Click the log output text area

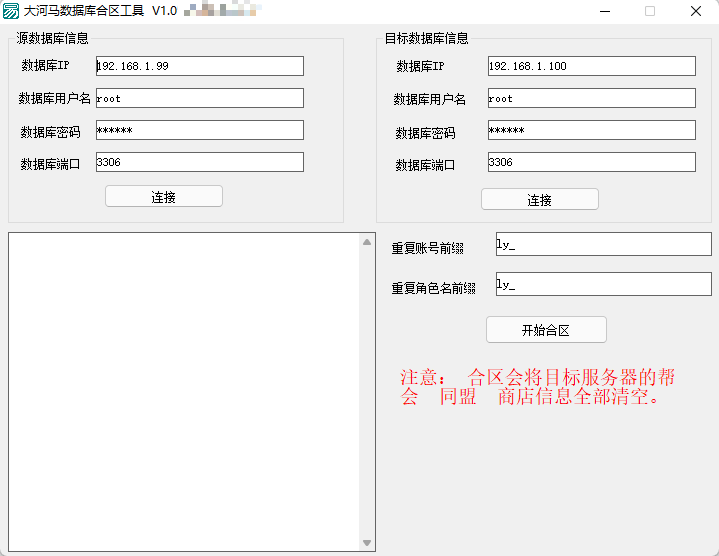185,391
